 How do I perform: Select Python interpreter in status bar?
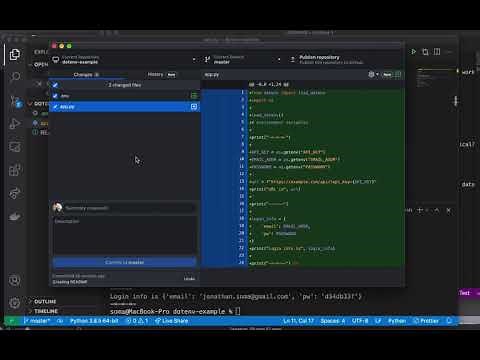pyautogui.click(x=94, y=321)
